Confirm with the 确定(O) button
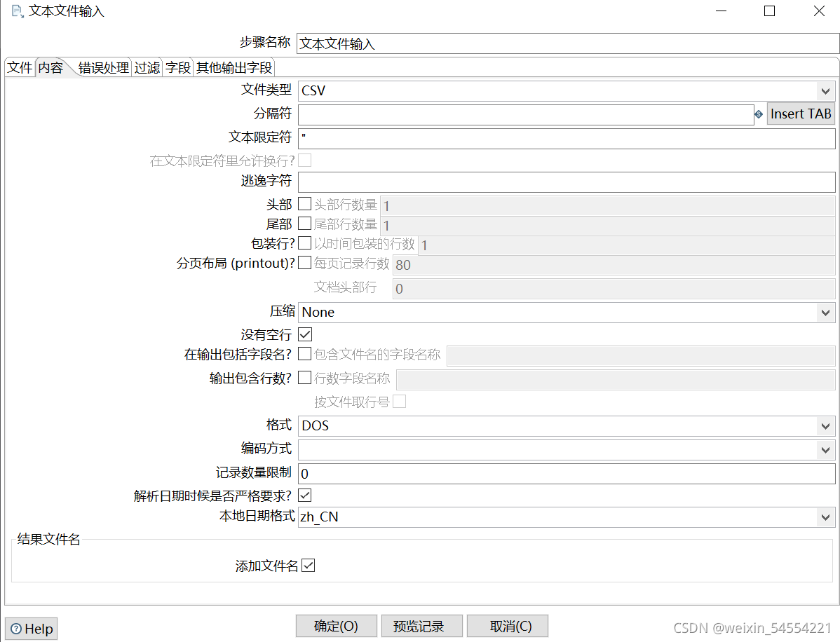This screenshot has width=840, height=642. [336, 626]
